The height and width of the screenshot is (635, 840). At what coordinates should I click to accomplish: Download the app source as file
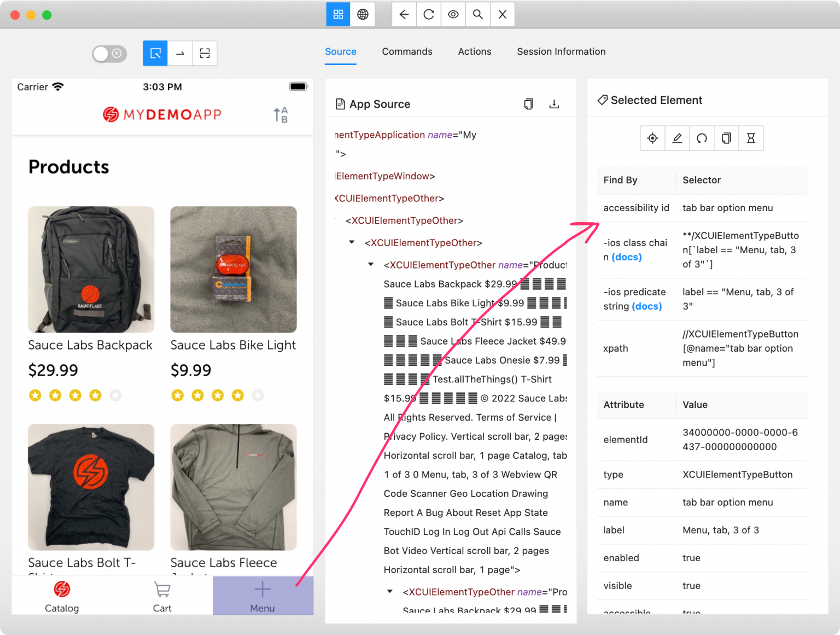554,104
